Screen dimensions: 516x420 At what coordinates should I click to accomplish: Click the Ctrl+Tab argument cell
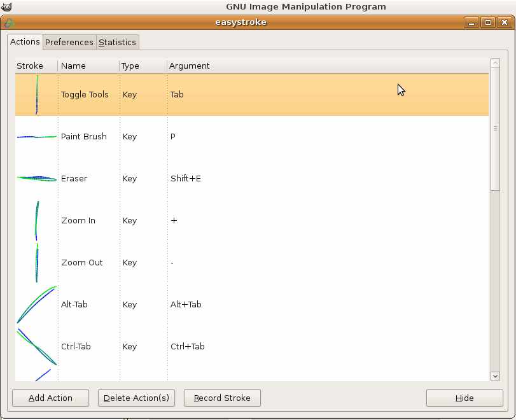click(x=188, y=347)
